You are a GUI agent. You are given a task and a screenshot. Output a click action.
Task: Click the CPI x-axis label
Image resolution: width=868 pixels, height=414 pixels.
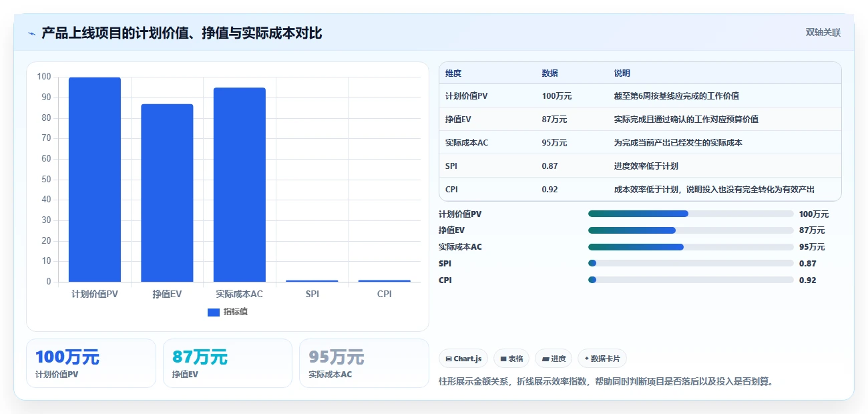pyautogui.click(x=385, y=294)
